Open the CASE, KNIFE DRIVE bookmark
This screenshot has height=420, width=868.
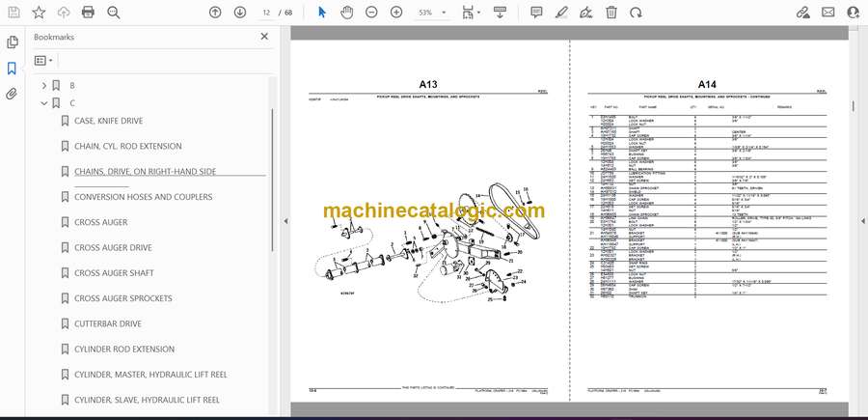pos(108,121)
